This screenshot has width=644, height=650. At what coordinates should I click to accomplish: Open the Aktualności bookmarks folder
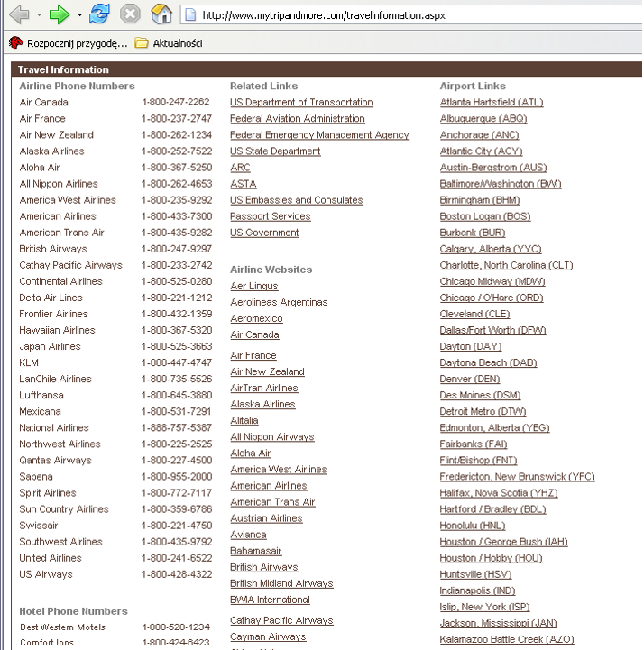click(x=169, y=43)
